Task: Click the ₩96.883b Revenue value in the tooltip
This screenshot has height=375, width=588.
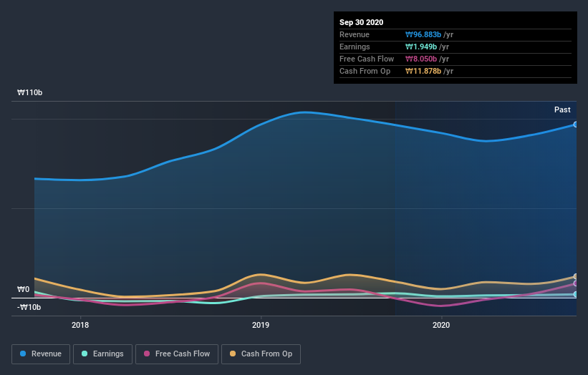Action: coord(423,35)
